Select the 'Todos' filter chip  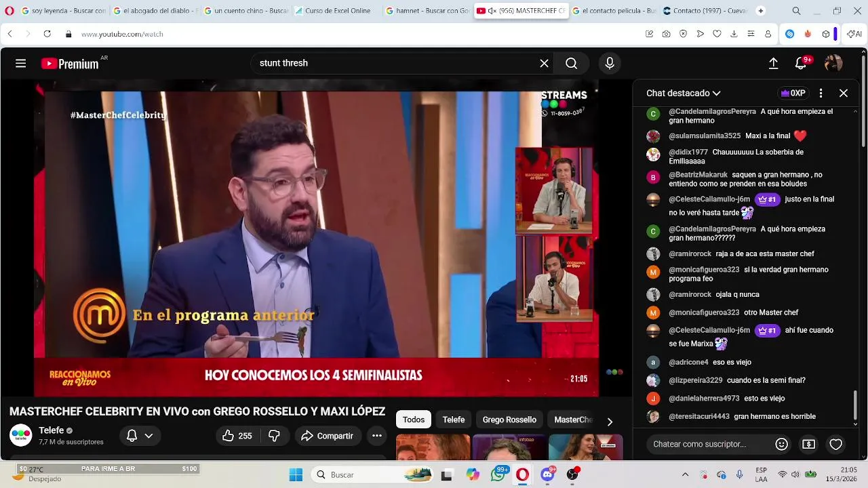[x=414, y=420]
